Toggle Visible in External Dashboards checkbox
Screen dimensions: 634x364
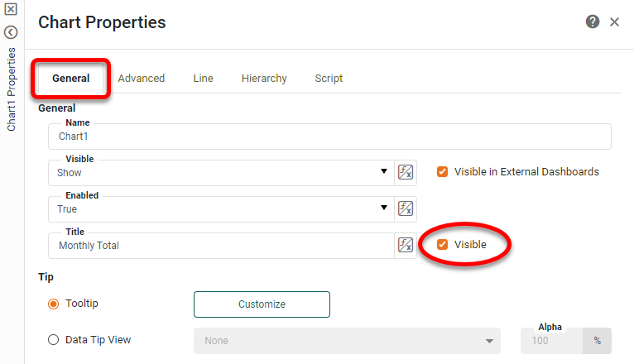(443, 172)
